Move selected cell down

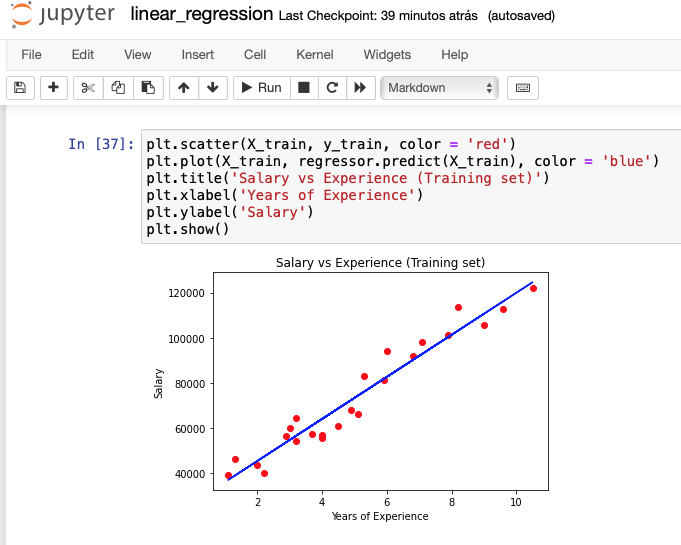(x=213, y=88)
